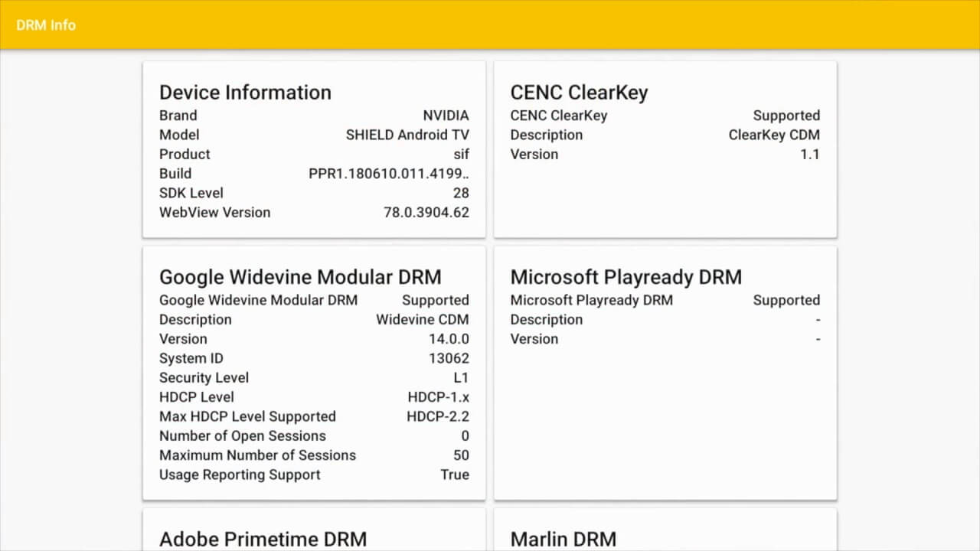Select the CENC ClearKey card heading
This screenshot has height=551, width=980.
[579, 93]
